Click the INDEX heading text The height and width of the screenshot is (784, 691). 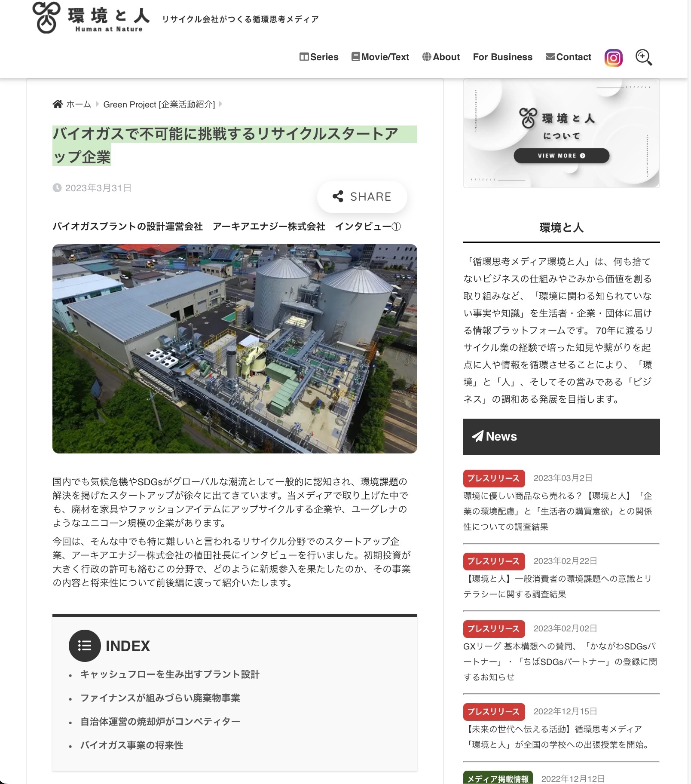click(x=128, y=646)
